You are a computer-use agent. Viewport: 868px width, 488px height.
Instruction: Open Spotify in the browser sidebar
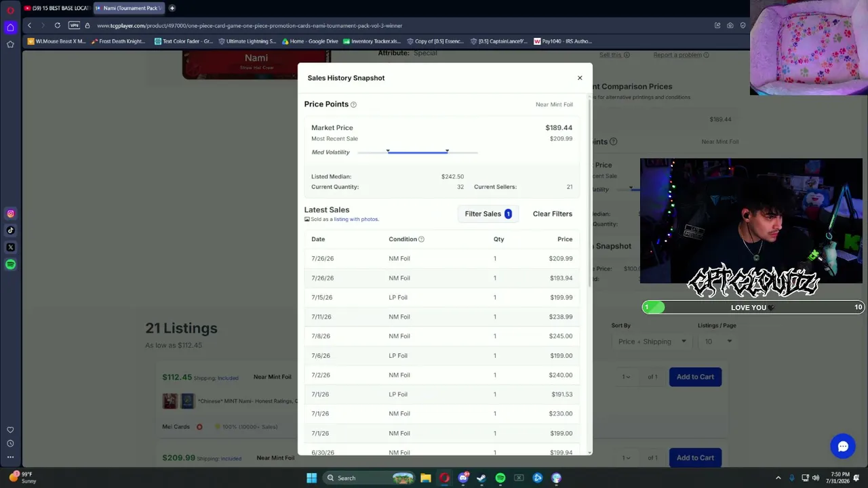pyautogui.click(x=10, y=264)
